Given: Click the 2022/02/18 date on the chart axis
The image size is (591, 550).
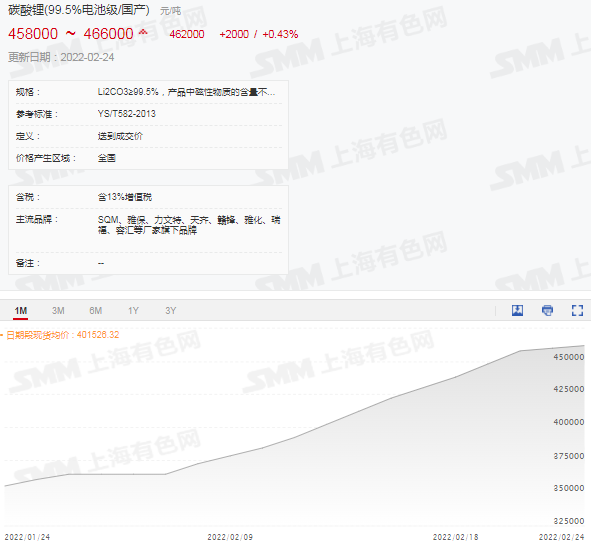Looking at the screenshot, I should tap(455, 537).
